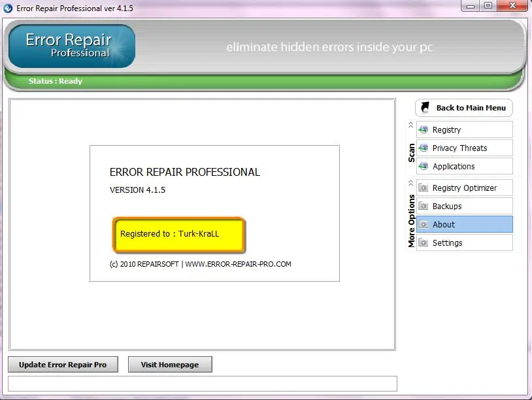Open the Registry scan item
Viewport: 532px width, 400px height.
[465, 129]
